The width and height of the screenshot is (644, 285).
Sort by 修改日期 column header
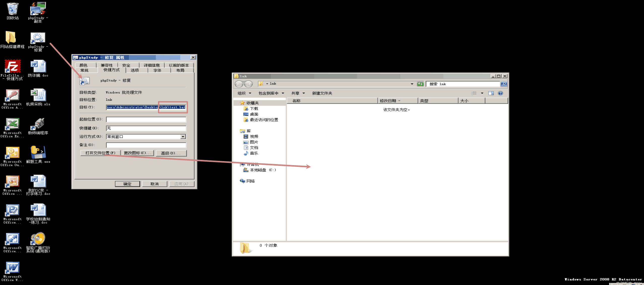pos(388,101)
